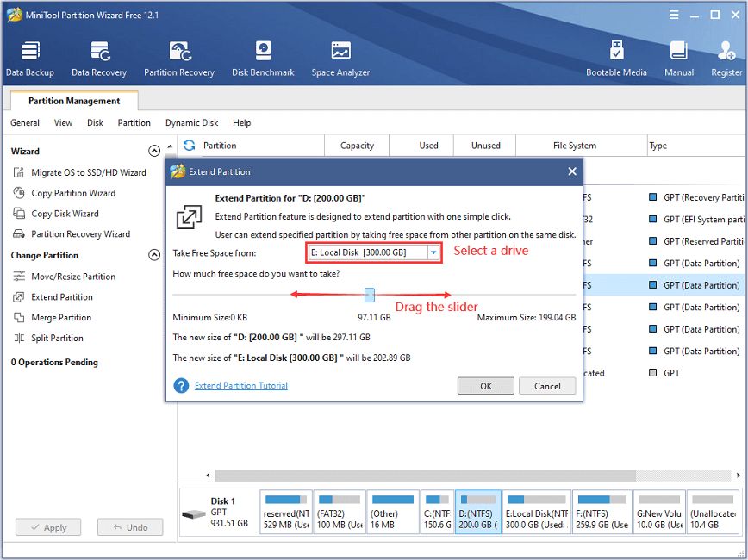The image size is (748, 560).
Task: Select the FAT32 100 MB partition block
Action: pos(340,512)
